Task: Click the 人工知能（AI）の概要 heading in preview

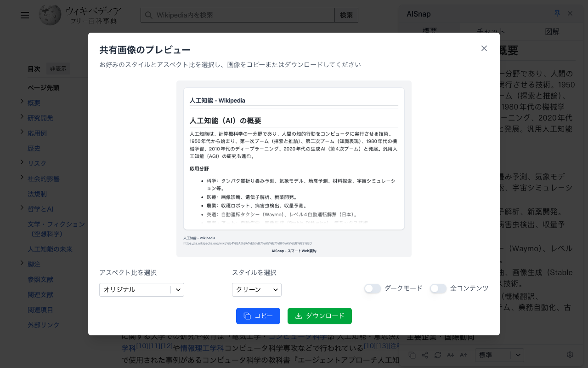Action: point(226,121)
